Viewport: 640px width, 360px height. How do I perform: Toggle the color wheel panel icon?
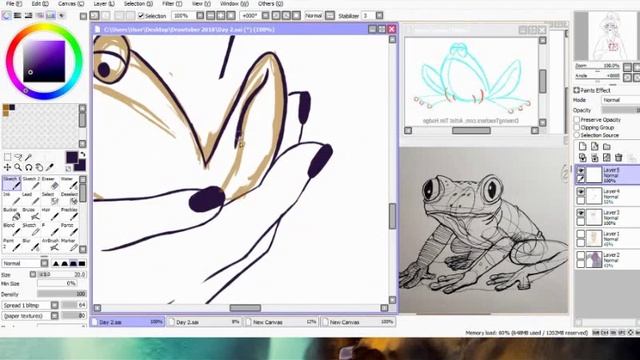point(7,16)
